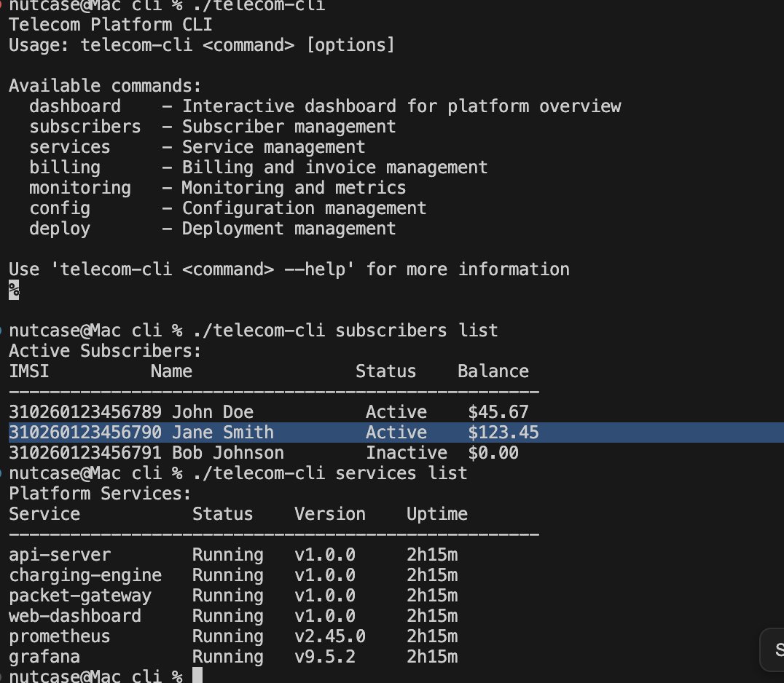Click the 'Monitoring and metrics' description

coord(294,188)
